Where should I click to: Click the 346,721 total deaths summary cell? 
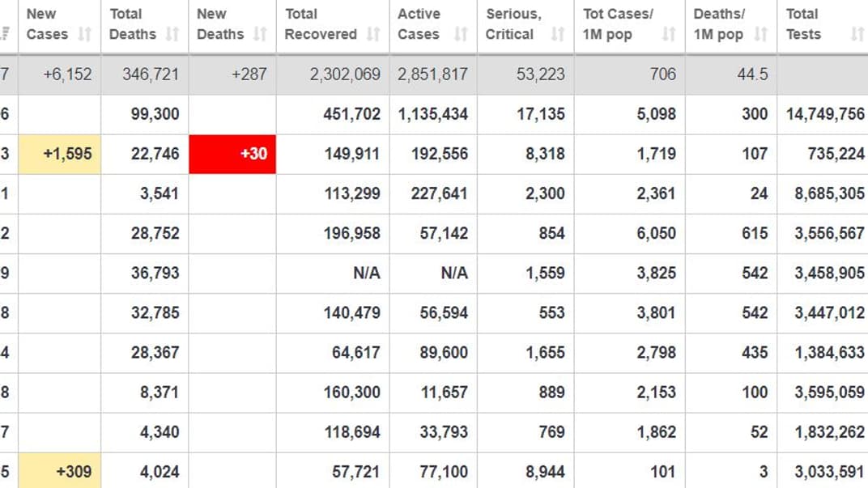click(x=151, y=74)
